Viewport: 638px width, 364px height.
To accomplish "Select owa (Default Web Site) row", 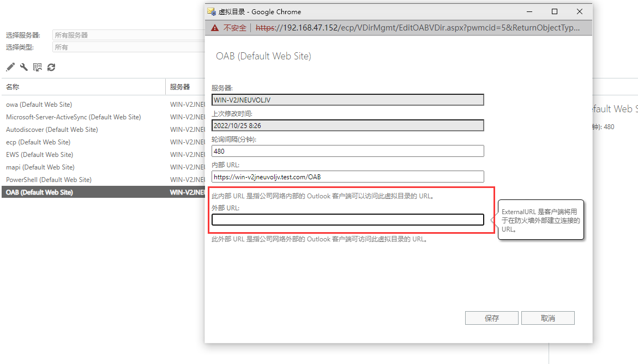I will click(39, 105).
